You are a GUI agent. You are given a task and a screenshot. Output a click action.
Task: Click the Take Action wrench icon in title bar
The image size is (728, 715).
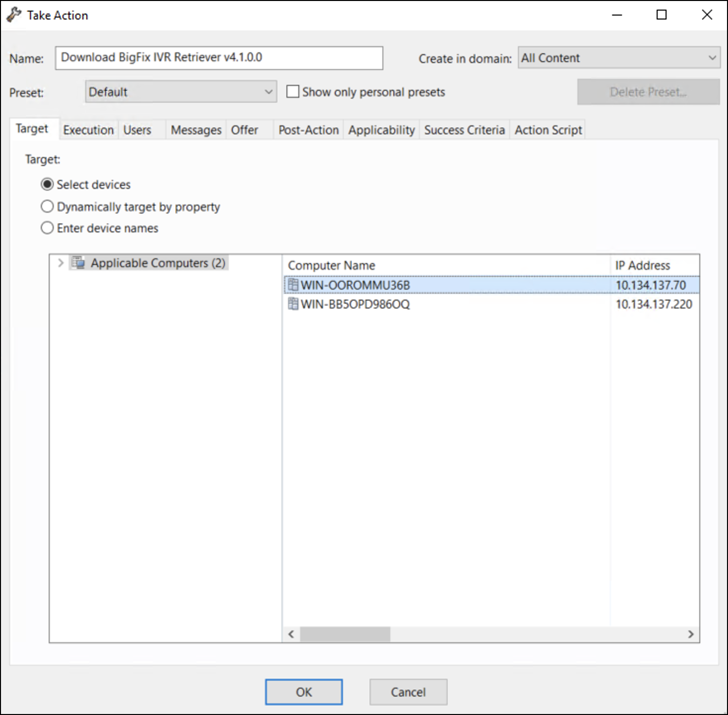tap(14, 15)
